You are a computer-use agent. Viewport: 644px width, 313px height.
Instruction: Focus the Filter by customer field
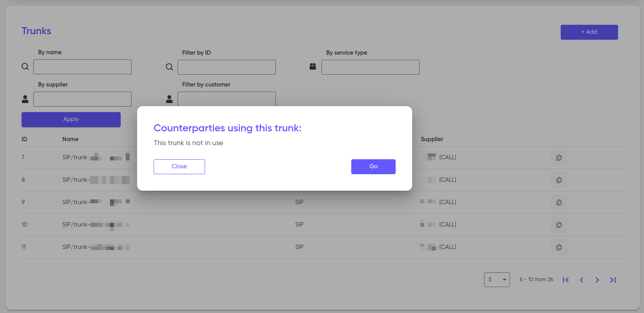point(227,99)
